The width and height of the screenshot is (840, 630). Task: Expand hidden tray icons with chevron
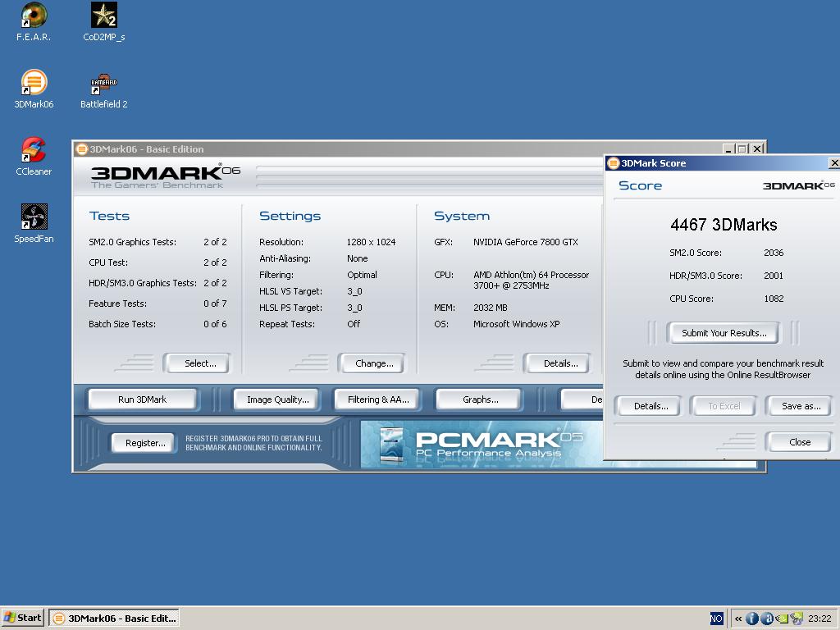pos(738,619)
